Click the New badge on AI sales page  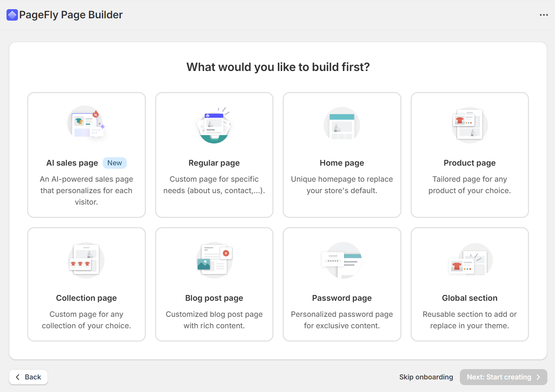(x=115, y=163)
